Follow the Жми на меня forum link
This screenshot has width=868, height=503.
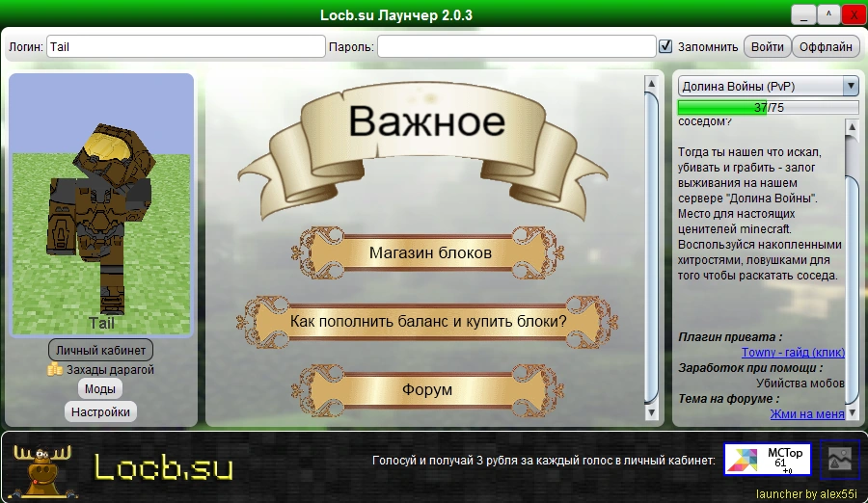pos(807,414)
